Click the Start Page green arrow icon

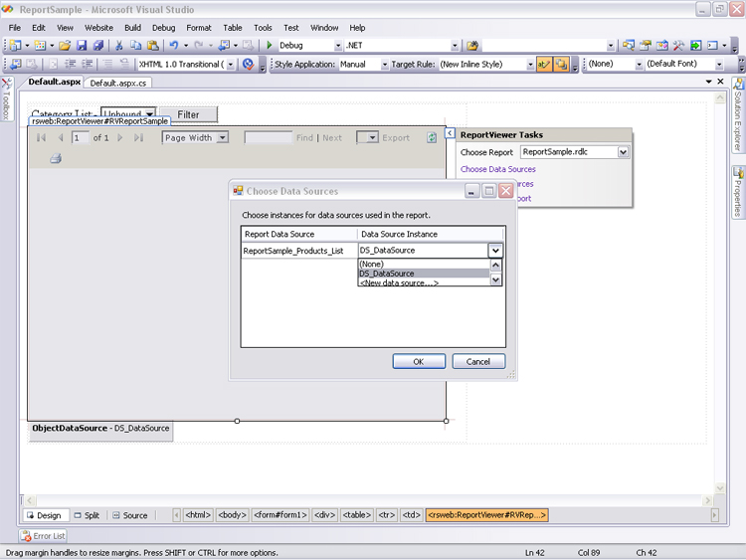click(695, 45)
